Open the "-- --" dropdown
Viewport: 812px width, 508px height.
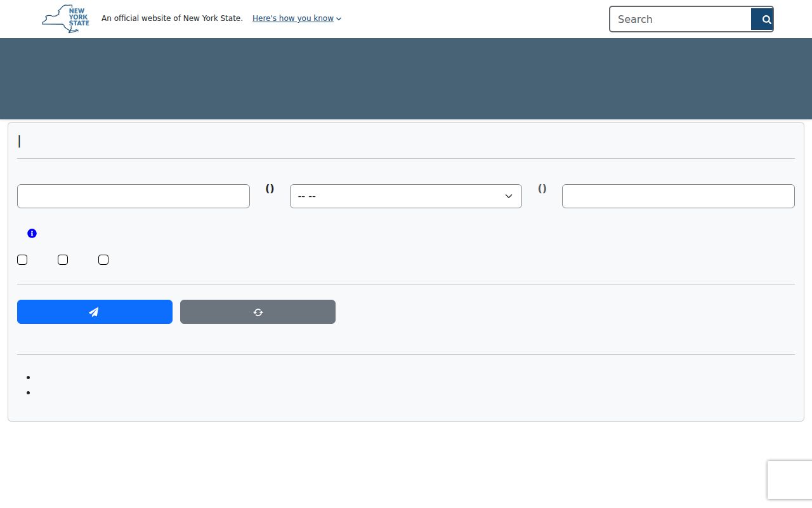coord(406,196)
